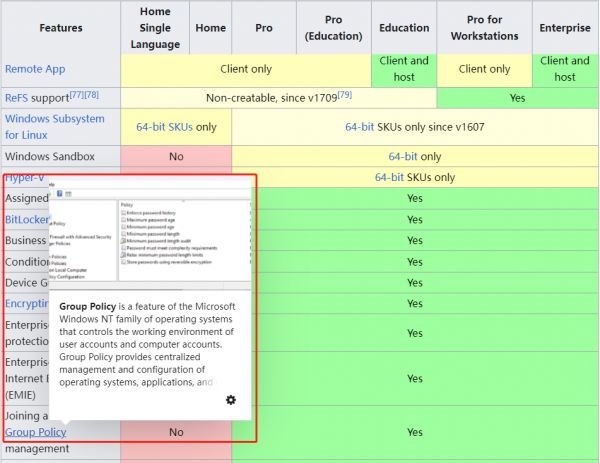Click the Pro (Education) column header
The height and width of the screenshot is (463, 600).
pyautogui.click(x=334, y=28)
